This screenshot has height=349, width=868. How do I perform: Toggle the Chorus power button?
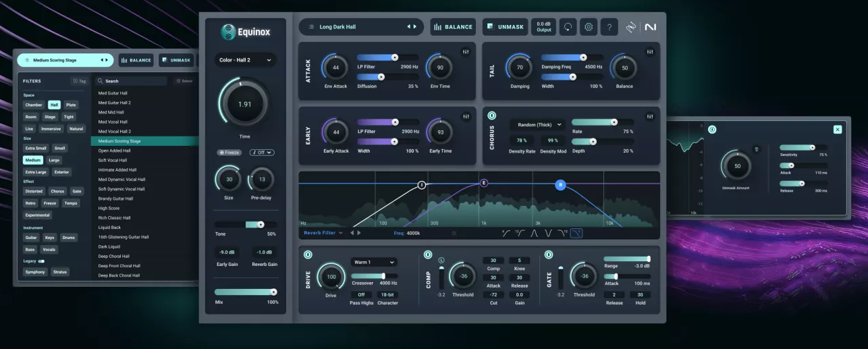point(491,116)
